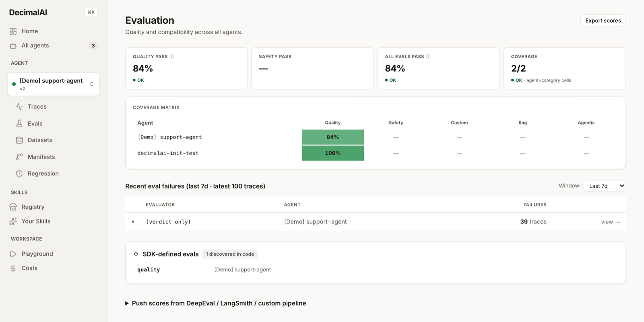This screenshot has height=322, width=644.
Task: Go to Home in the sidebar
Action: 54,31
